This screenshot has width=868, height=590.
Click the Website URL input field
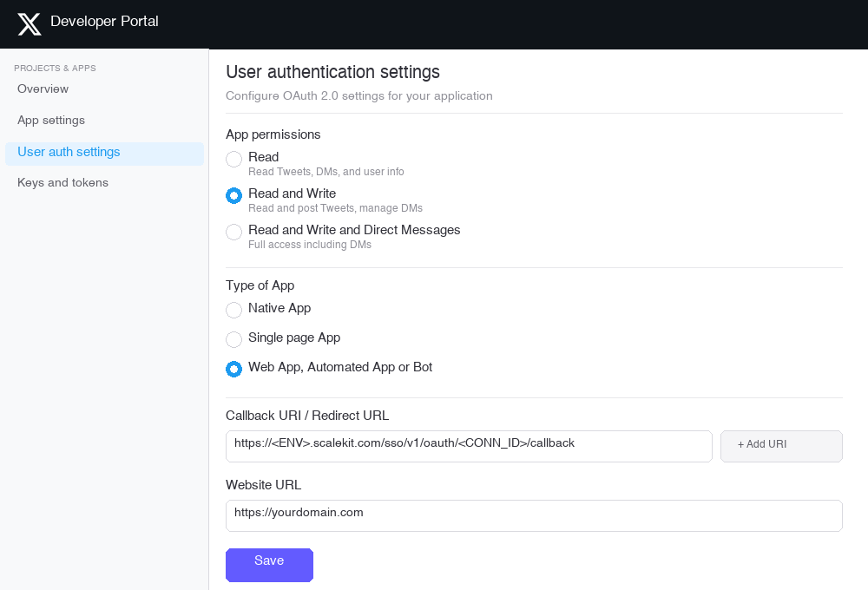coord(533,515)
